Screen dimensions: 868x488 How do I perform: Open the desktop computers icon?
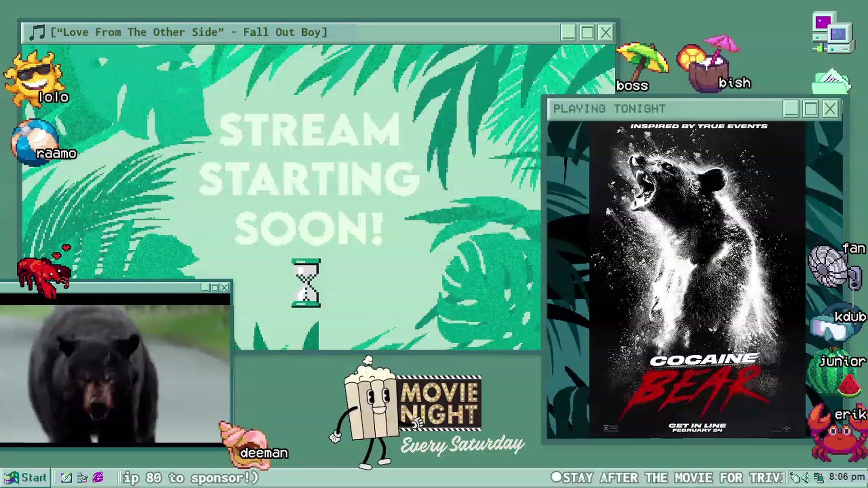833,33
